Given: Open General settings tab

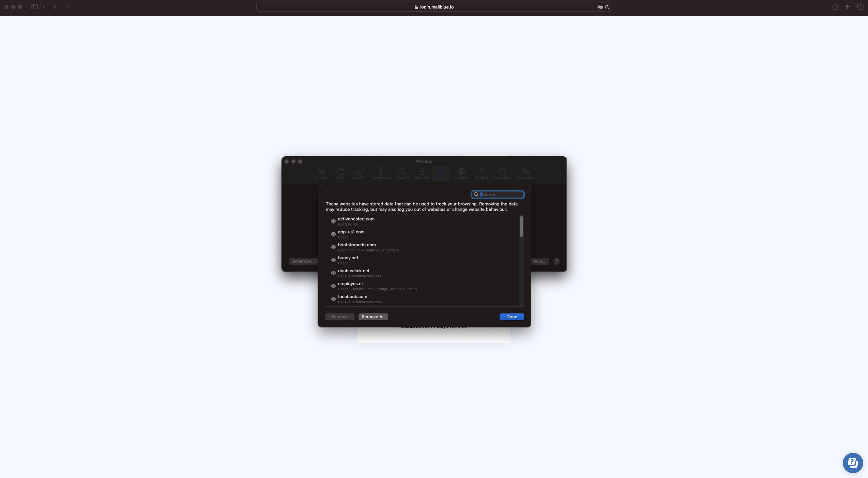Looking at the screenshot, I should point(321,174).
